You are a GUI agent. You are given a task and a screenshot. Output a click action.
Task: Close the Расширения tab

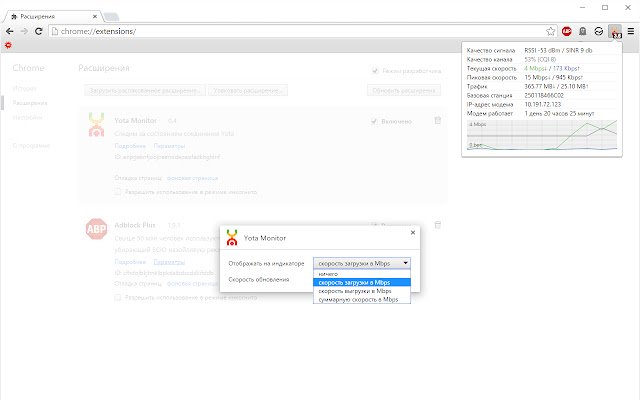(x=95, y=16)
